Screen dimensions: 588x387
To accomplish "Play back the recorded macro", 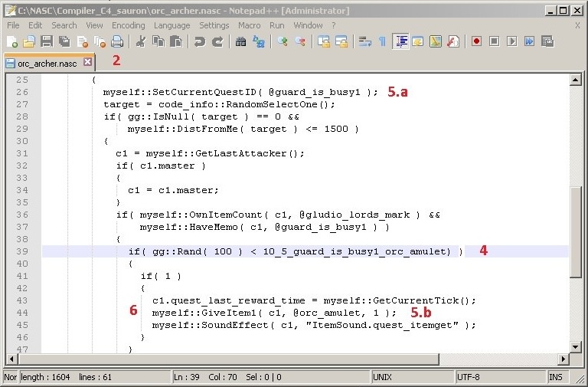I will pos(512,41).
